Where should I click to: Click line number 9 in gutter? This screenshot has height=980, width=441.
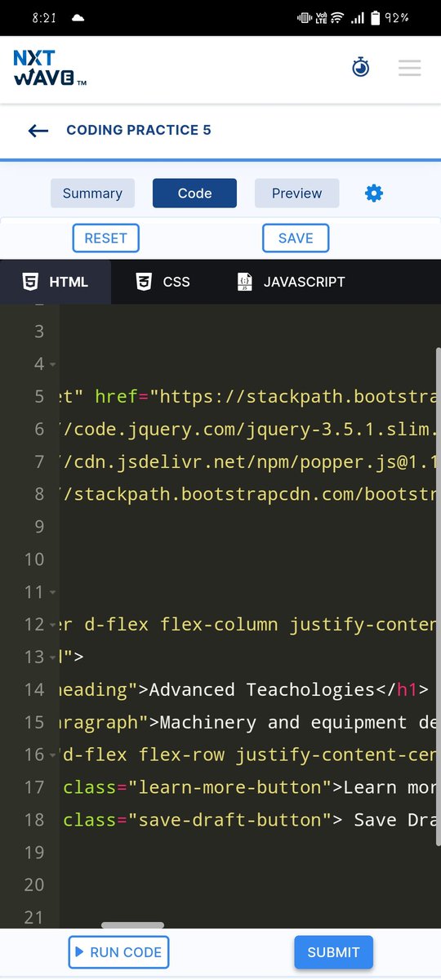(39, 527)
